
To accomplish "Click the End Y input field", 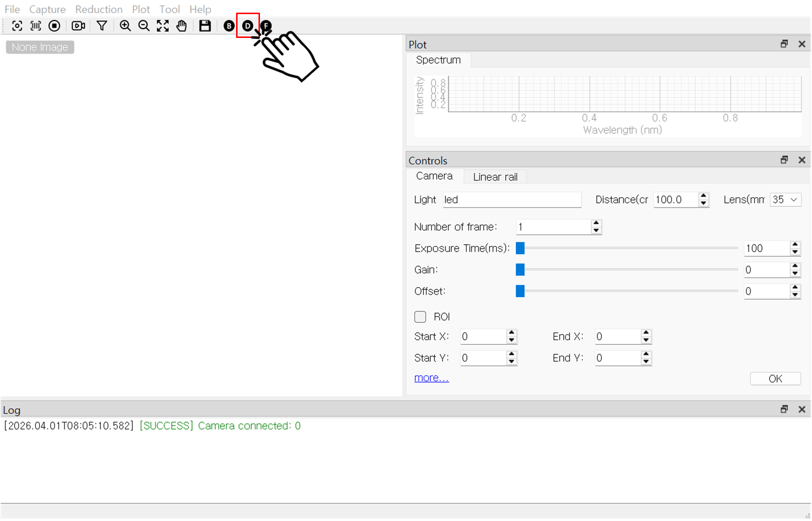I will click(x=618, y=358).
